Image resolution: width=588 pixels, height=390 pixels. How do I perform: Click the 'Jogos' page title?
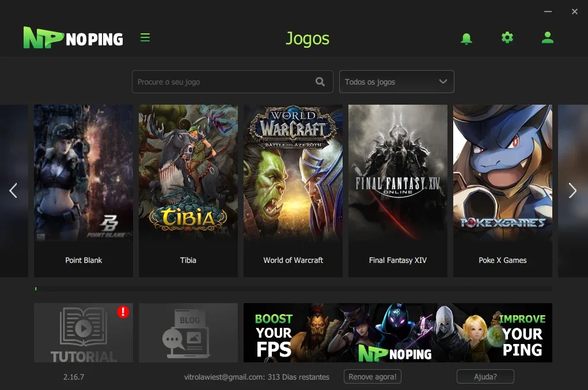pos(308,39)
